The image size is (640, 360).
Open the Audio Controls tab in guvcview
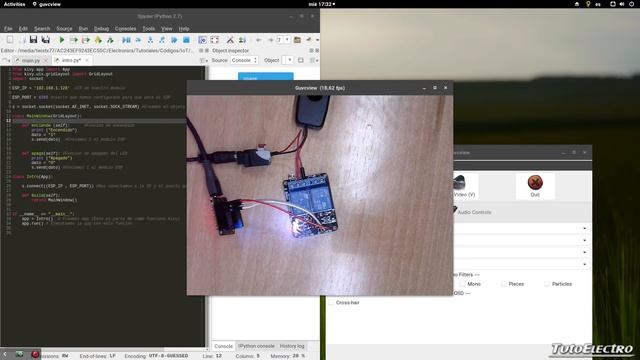[x=473, y=212]
